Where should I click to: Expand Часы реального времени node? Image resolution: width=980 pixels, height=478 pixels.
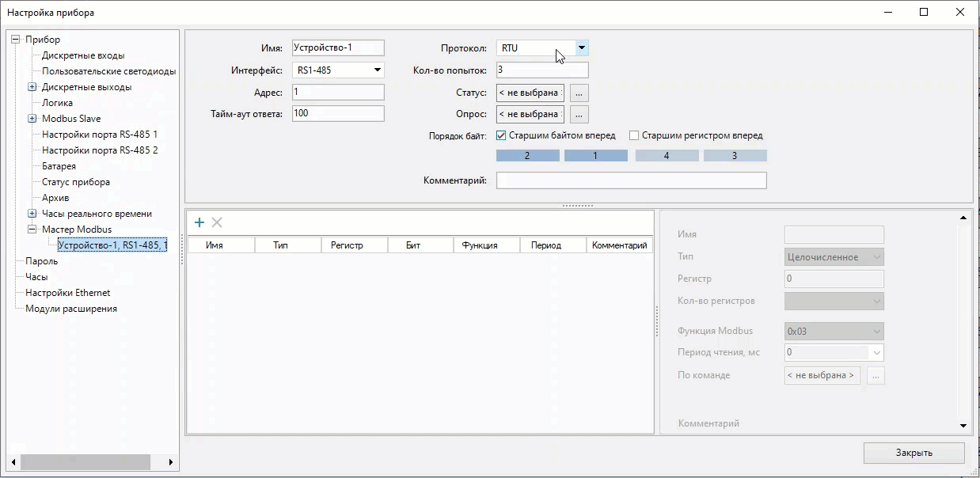32,214
